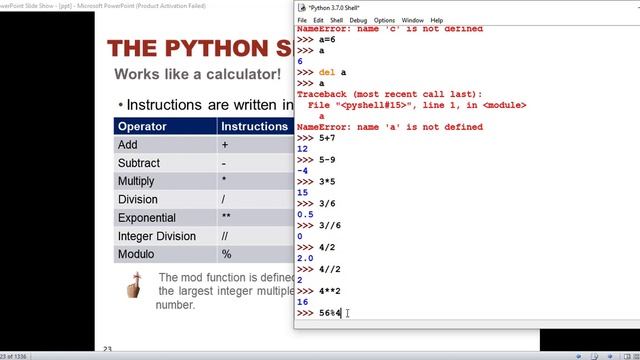Go to previous slide in PowerPoint status bar
640x360 pixels.
pyautogui.click(x=579, y=356)
